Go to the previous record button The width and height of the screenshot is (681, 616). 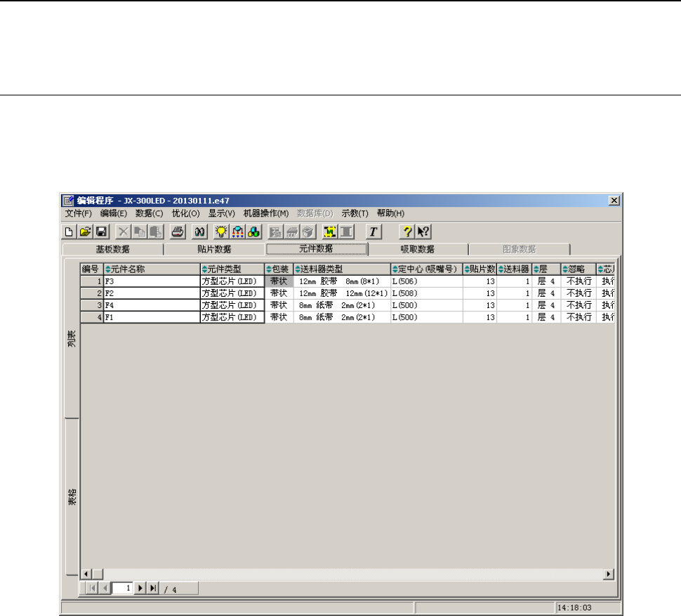point(105,588)
